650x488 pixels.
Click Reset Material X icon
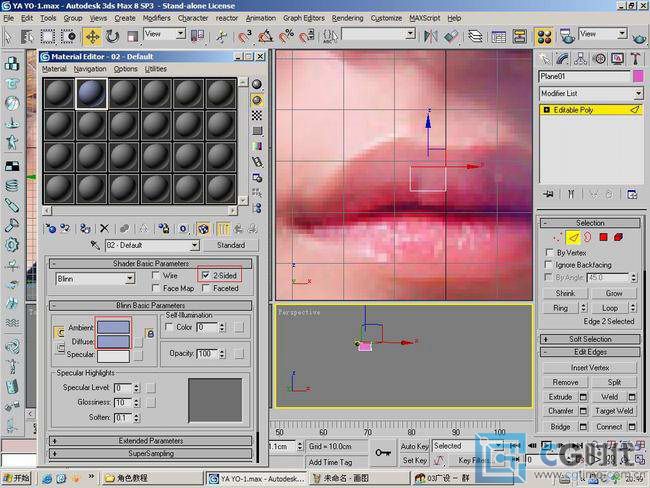[104, 228]
